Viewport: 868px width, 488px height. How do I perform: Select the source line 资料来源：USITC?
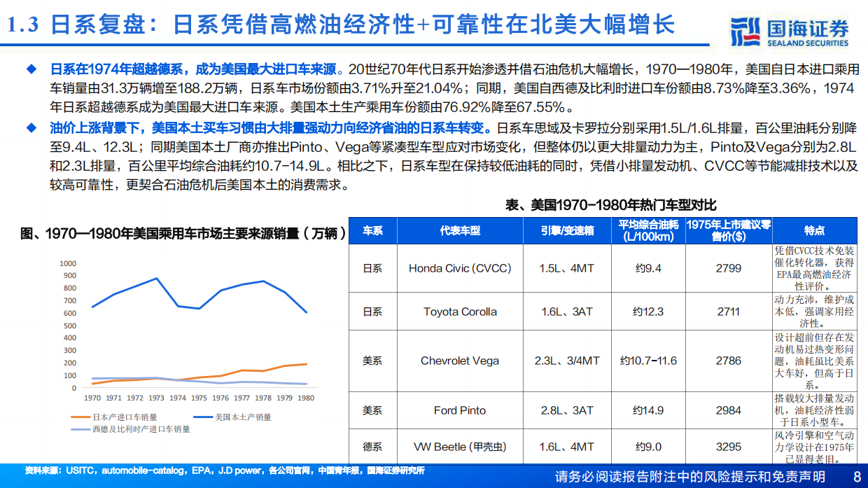[224, 471]
